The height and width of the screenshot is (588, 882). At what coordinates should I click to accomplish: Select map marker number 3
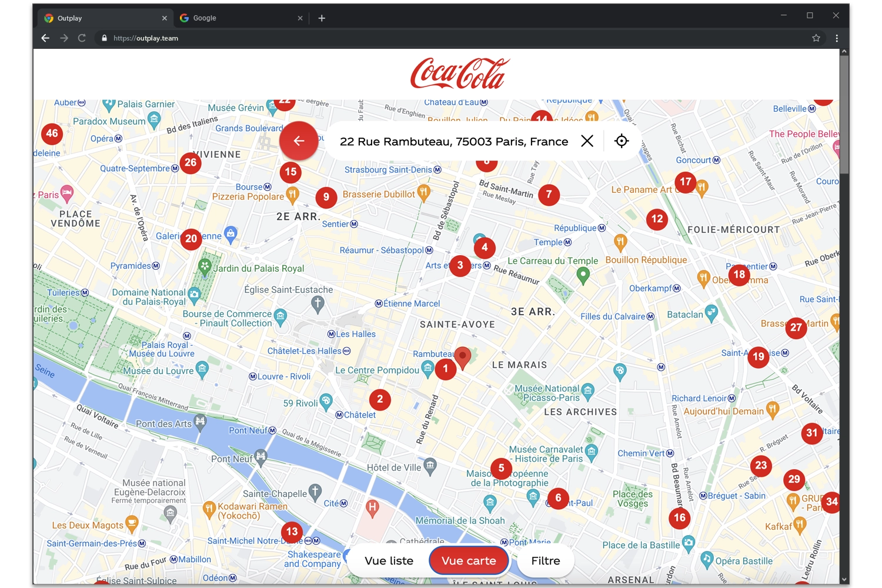click(460, 266)
